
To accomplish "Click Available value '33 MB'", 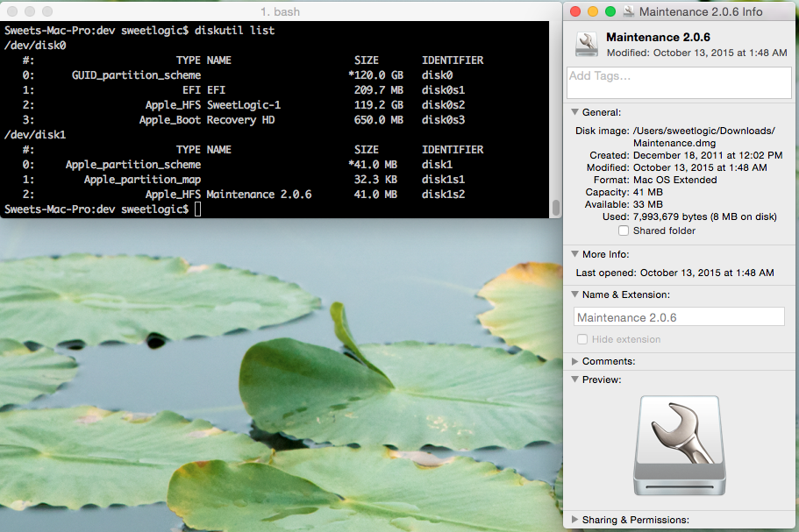I will pyautogui.click(x=647, y=204).
